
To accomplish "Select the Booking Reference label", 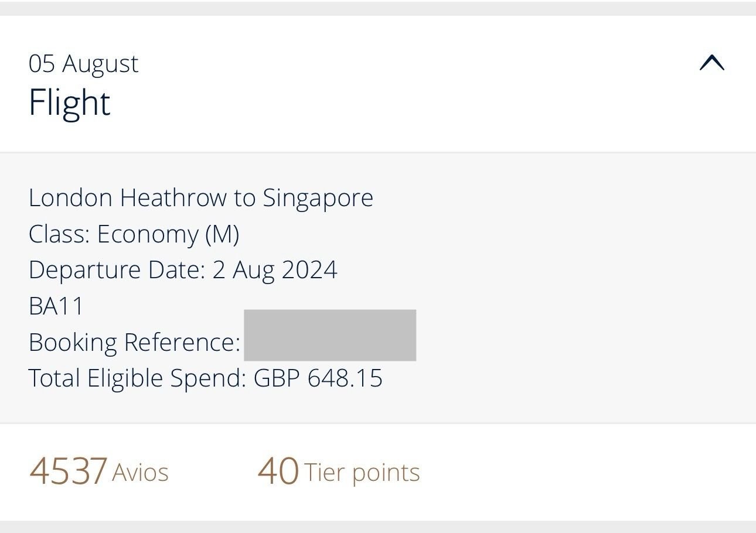I will pyautogui.click(x=135, y=342).
